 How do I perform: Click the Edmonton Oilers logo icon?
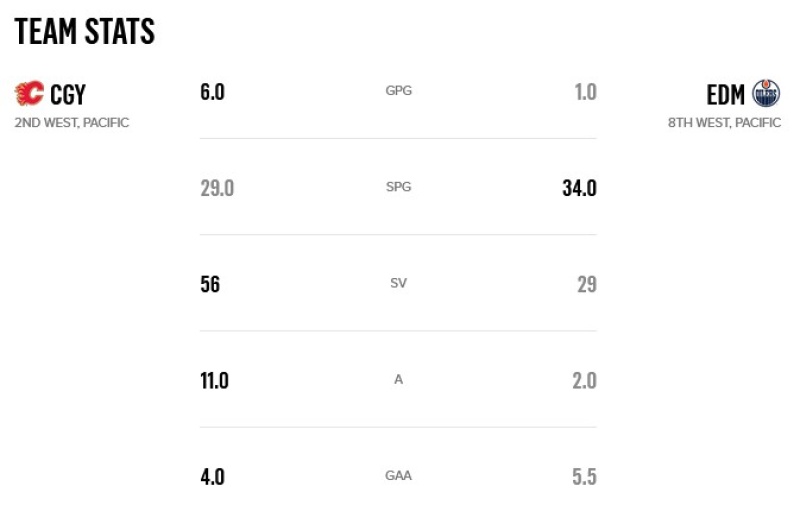(x=766, y=93)
